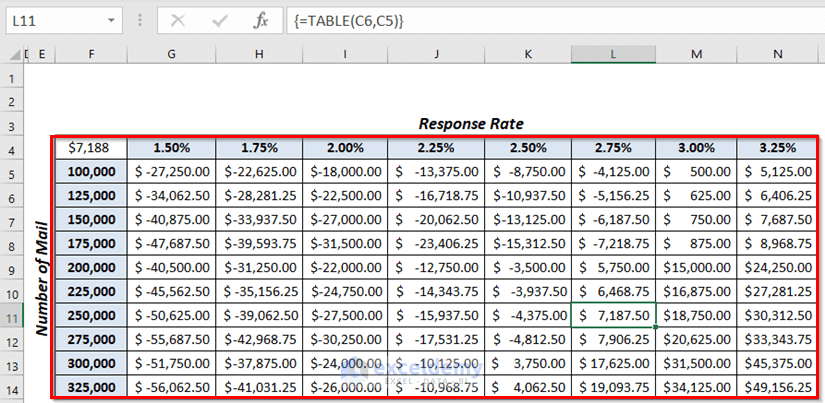Viewport: 825px width, 403px height.
Task: Select column L header
Action: point(613,54)
